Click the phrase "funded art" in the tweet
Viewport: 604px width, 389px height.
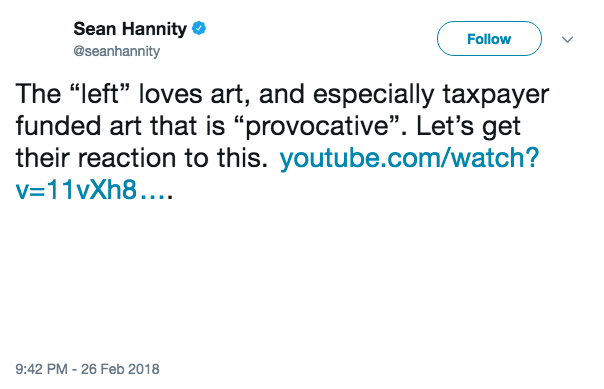point(78,126)
